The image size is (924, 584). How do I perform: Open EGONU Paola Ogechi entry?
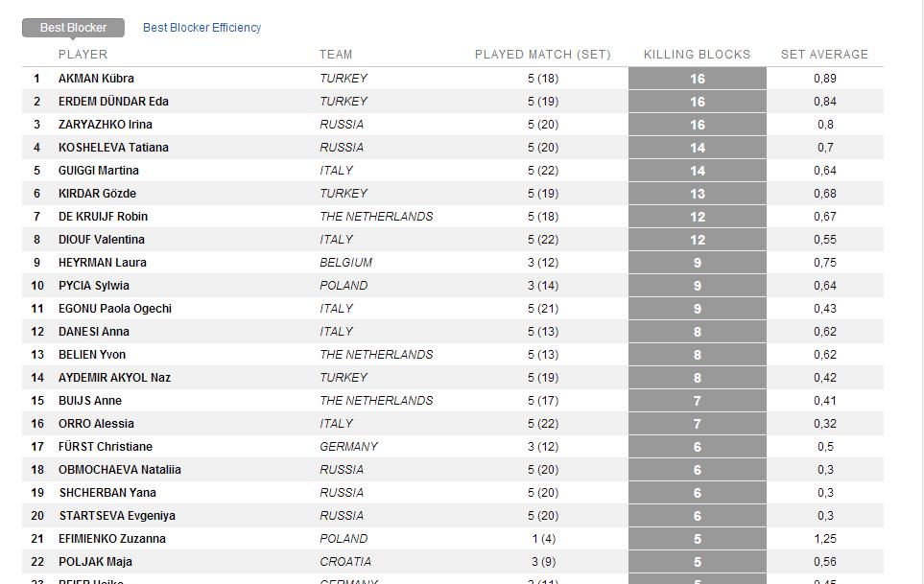click(x=115, y=309)
